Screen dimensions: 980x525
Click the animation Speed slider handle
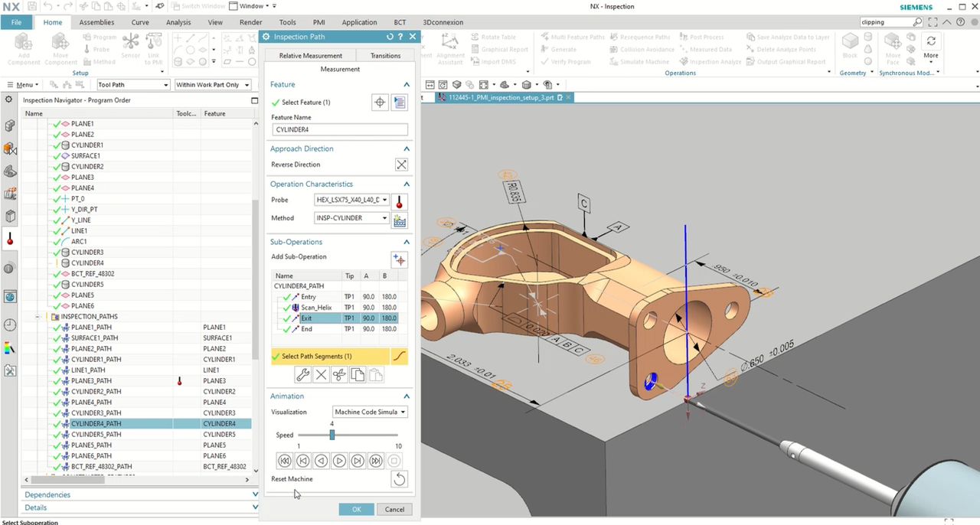point(332,435)
